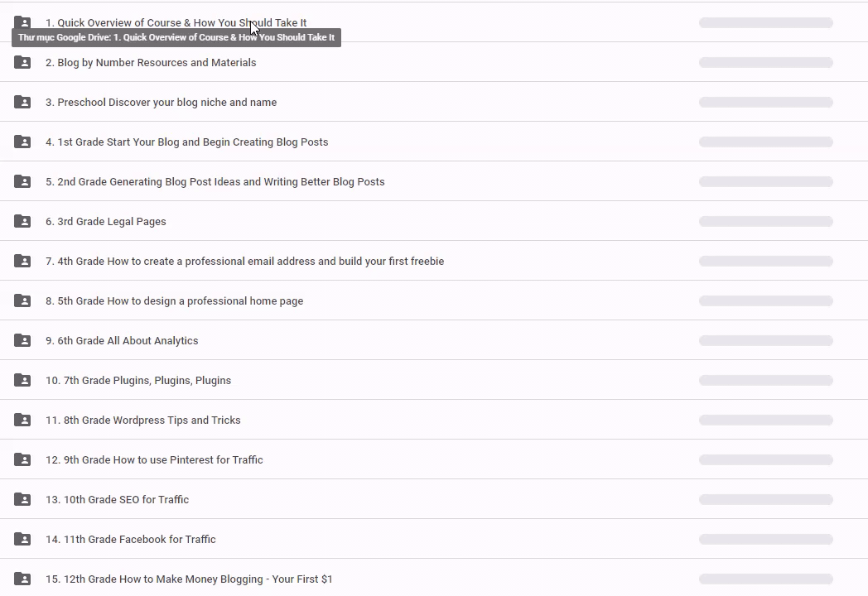Click loading placeholder bar in Blog by Number row
The image size is (868, 596).
765,62
